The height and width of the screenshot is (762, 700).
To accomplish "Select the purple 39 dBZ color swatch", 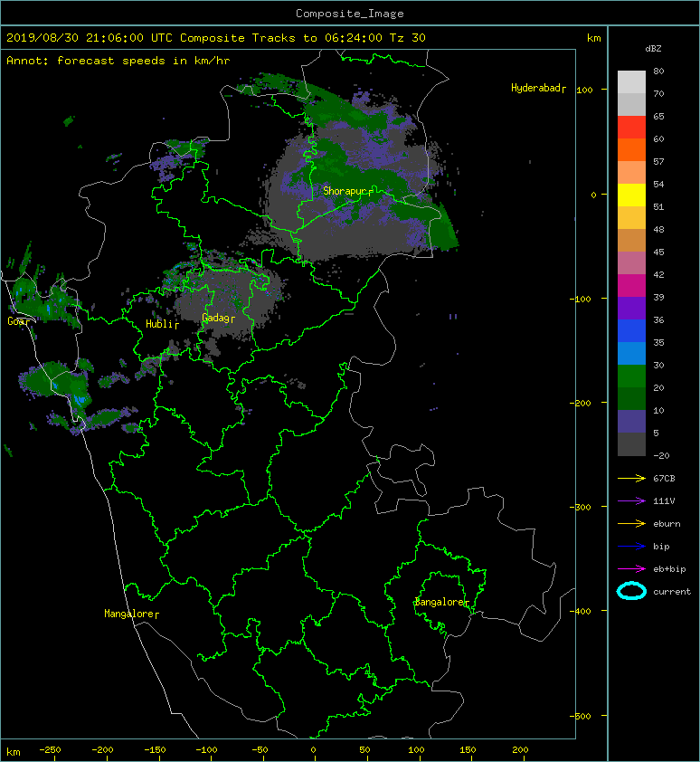I will [631, 308].
